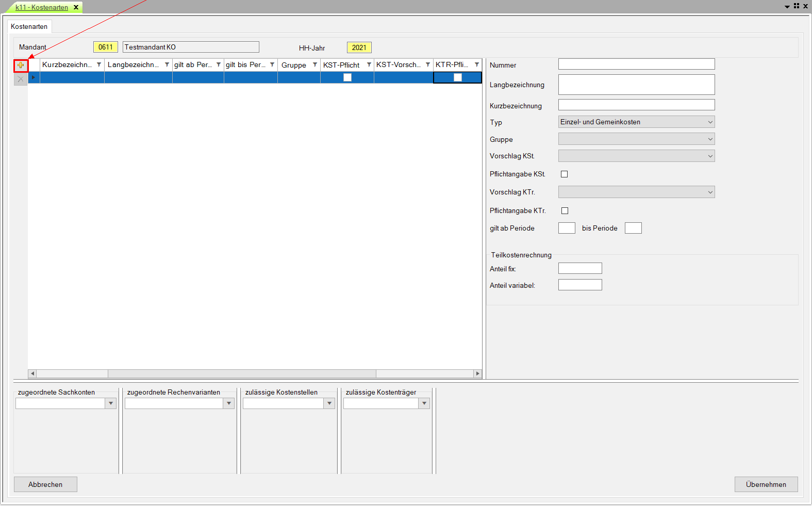
Task: Click the yellow plus add-row icon
Action: [21, 66]
